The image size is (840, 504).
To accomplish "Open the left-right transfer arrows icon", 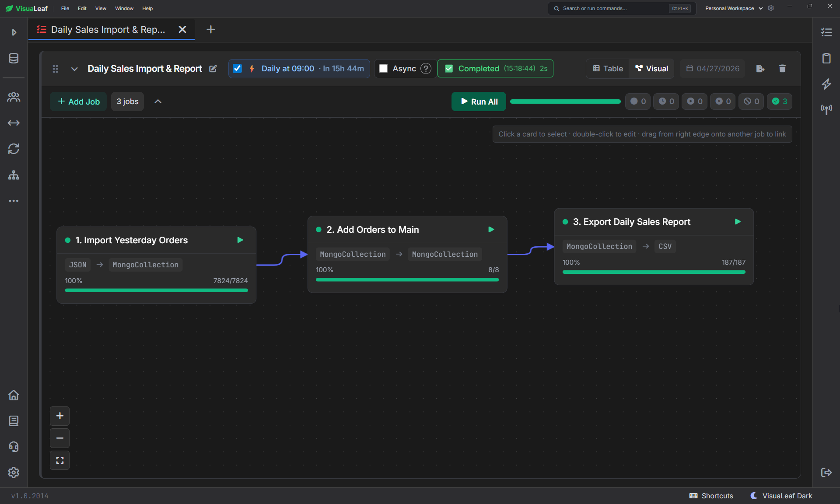I will click(14, 123).
